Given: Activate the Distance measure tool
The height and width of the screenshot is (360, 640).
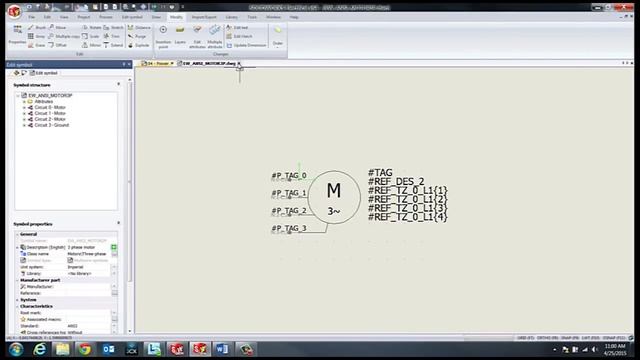Looking at the screenshot, I should pyautogui.click(x=139, y=27).
